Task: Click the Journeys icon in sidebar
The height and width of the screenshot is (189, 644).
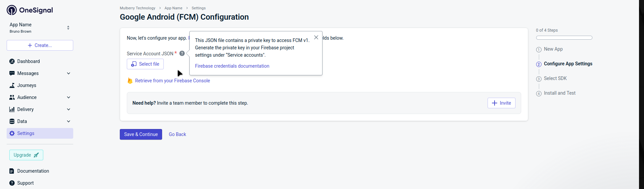Action: 12,85
